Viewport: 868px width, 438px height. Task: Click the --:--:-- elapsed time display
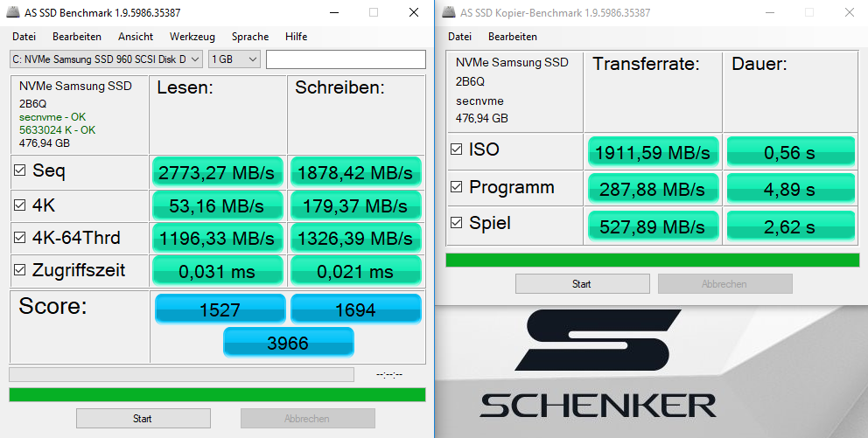click(389, 374)
